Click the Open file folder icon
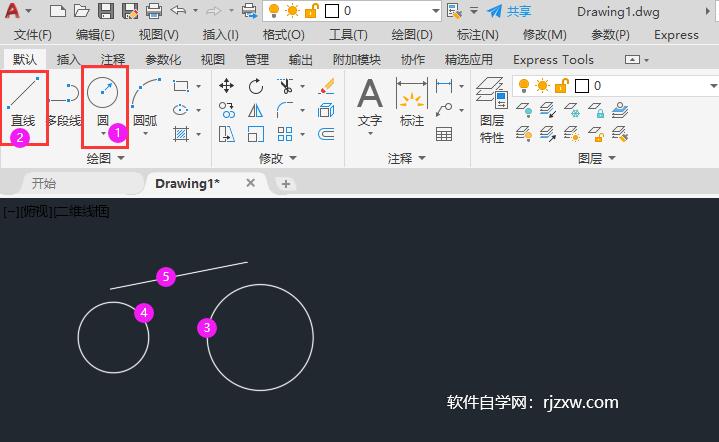 (x=82, y=11)
